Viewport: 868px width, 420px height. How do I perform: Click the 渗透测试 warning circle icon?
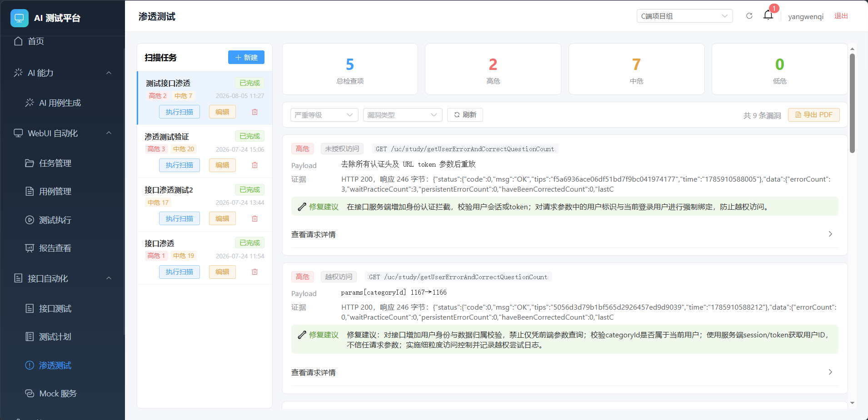click(x=30, y=365)
